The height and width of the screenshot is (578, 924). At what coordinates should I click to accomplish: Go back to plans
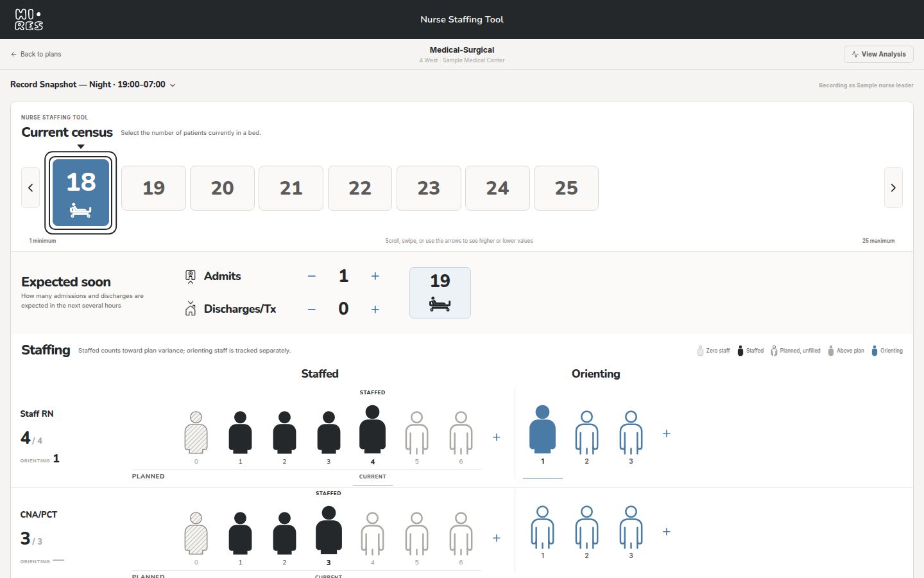[36, 54]
